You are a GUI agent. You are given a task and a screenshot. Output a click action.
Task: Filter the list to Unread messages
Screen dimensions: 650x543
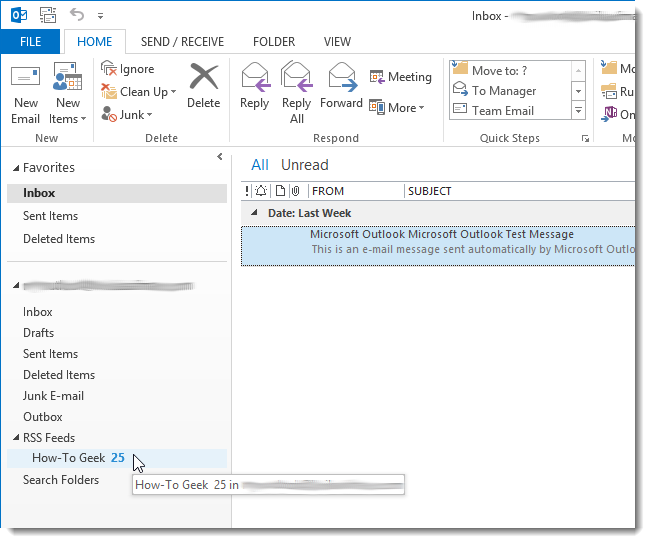(x=305, y=165)
